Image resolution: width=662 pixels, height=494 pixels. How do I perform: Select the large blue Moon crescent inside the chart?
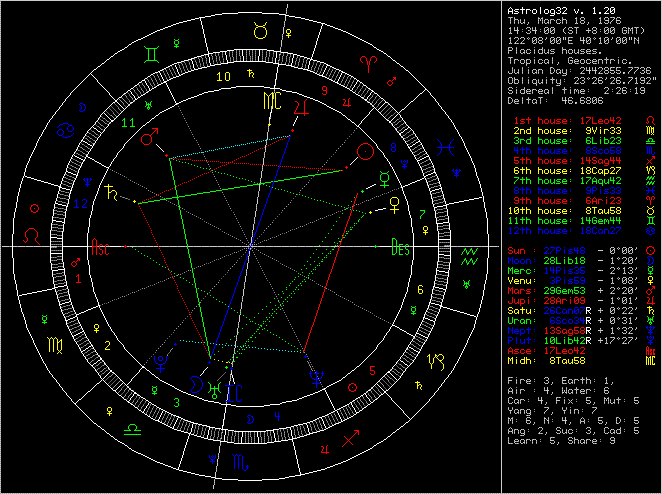point(195,384)
